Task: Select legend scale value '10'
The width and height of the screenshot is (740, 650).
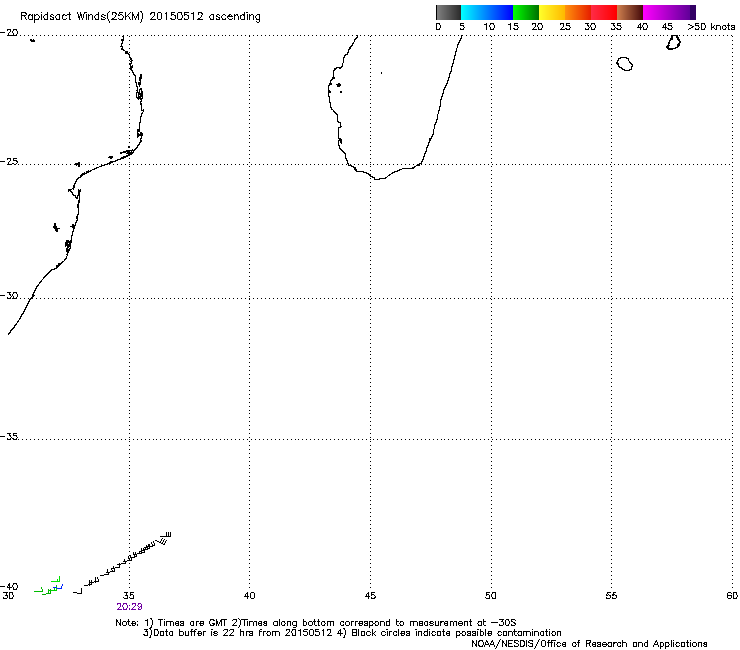Action: (x=489, y=27)
